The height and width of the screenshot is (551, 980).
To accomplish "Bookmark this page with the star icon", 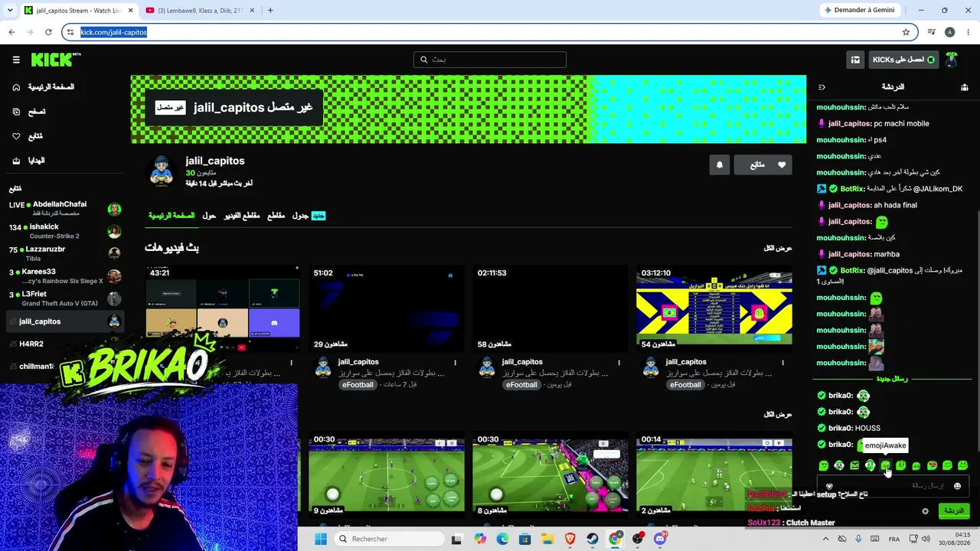I will pos(906,32).
